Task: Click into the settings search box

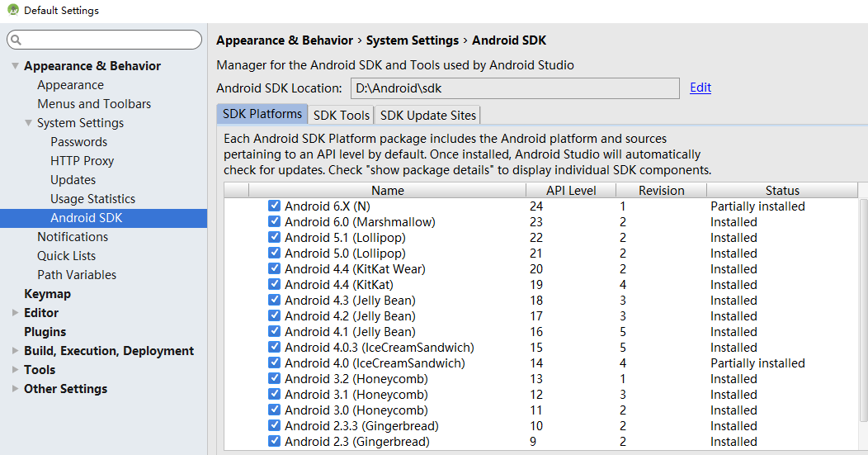Action: (x=104, y=40)
